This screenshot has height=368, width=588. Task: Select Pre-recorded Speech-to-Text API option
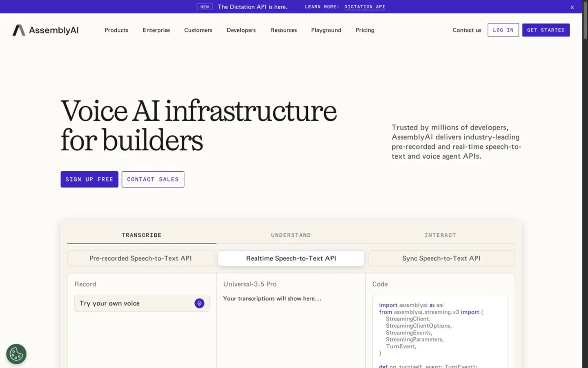pyautogui.click(x=140, y=258)
